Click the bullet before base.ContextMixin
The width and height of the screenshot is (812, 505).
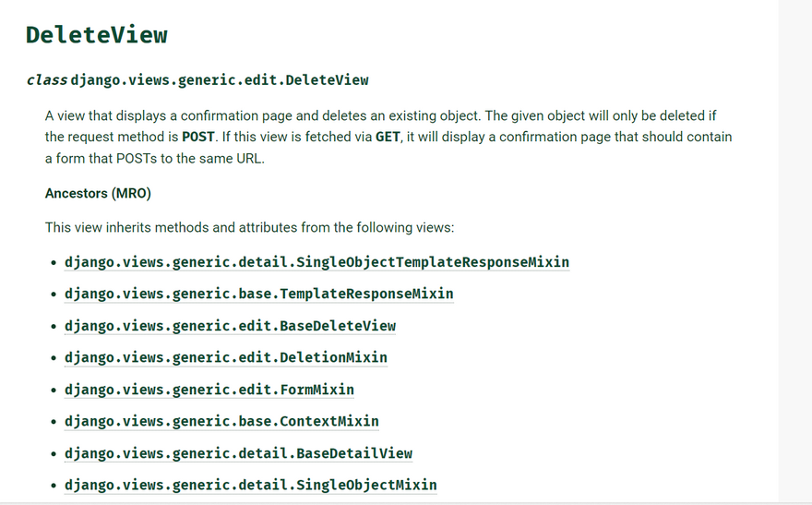pyautogui.click(x=54, y=422)
